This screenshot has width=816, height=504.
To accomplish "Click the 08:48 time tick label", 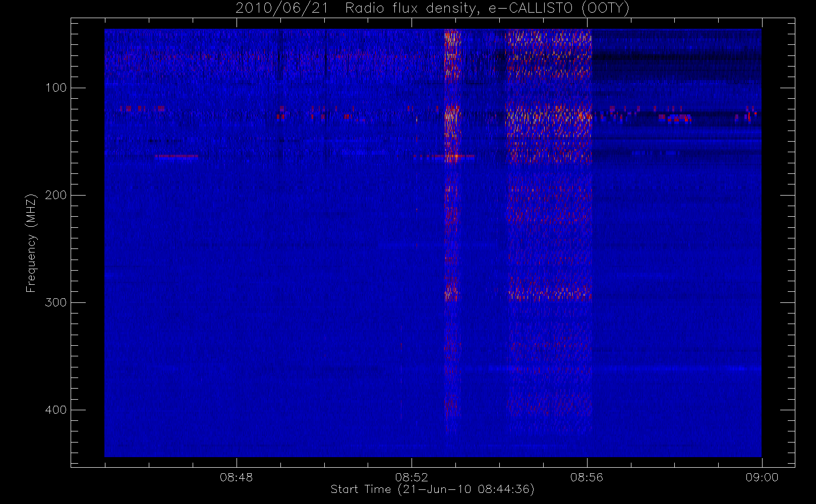I will [x=236, y=477].
